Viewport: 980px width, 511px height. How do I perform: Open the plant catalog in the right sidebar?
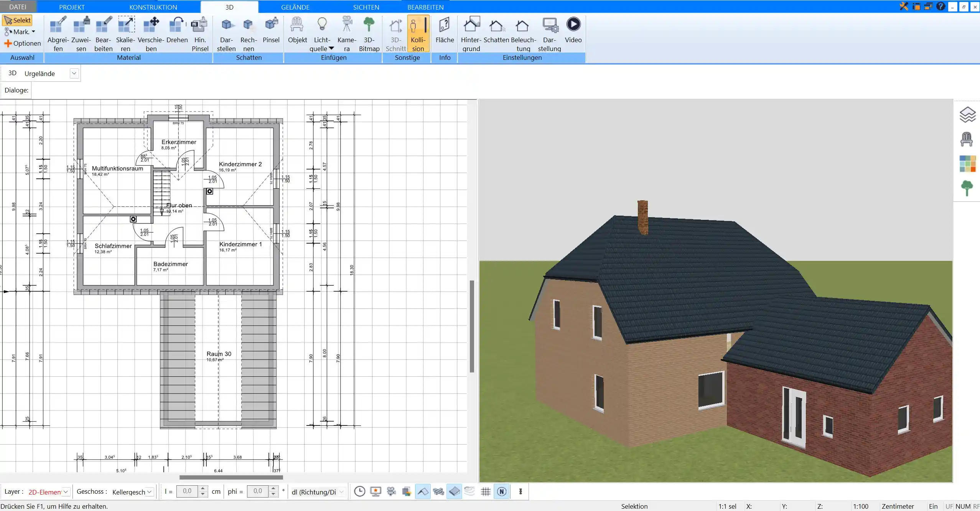[967, 188]
